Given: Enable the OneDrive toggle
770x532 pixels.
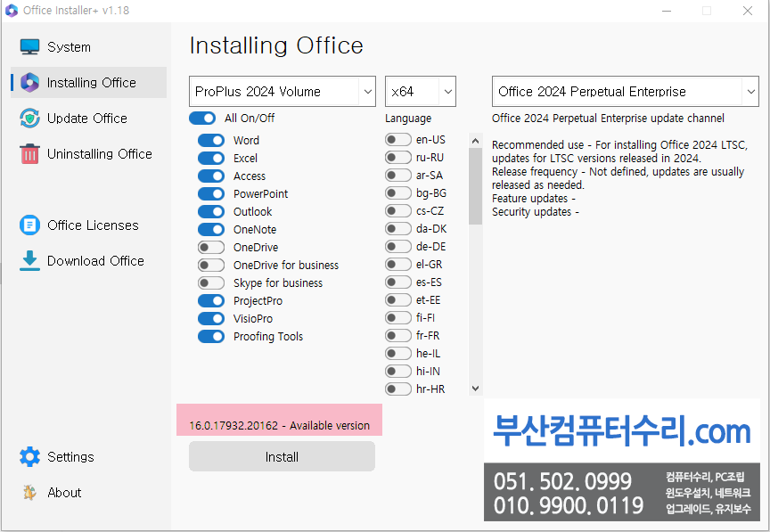Looking at the screenshot, I should (x=211, y=247).
